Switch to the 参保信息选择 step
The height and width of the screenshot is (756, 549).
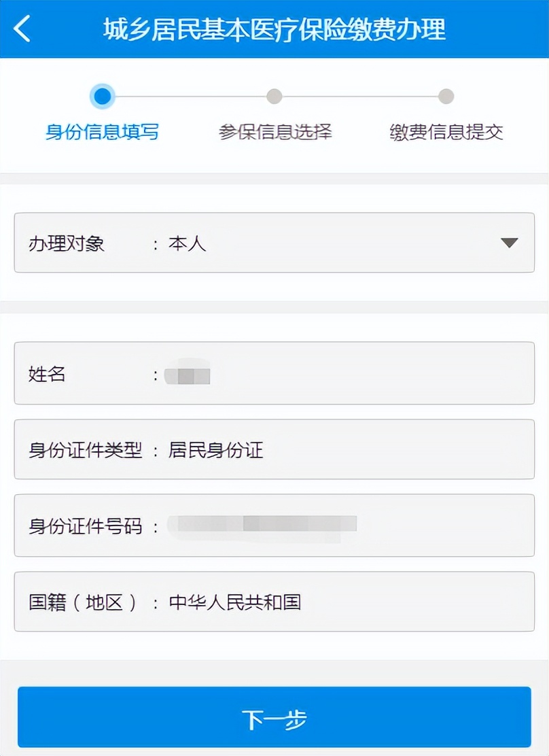274,133
